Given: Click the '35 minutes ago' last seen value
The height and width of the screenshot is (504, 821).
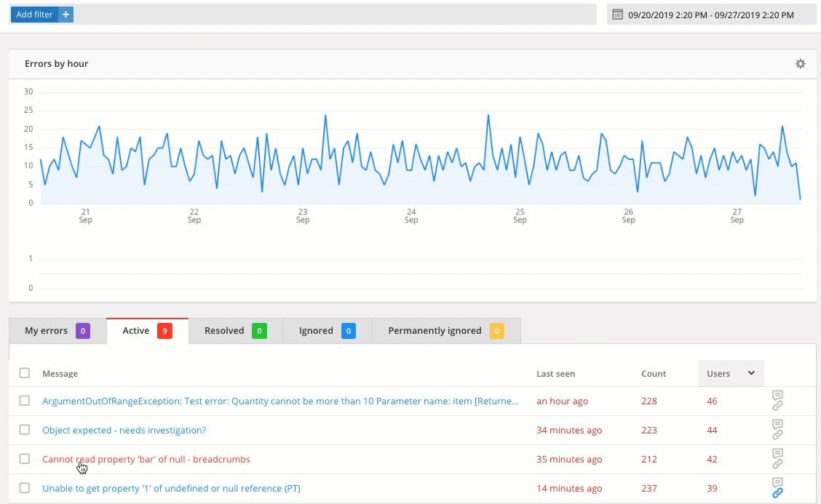Looking at the screenshot, I should [x=569, y=459].
